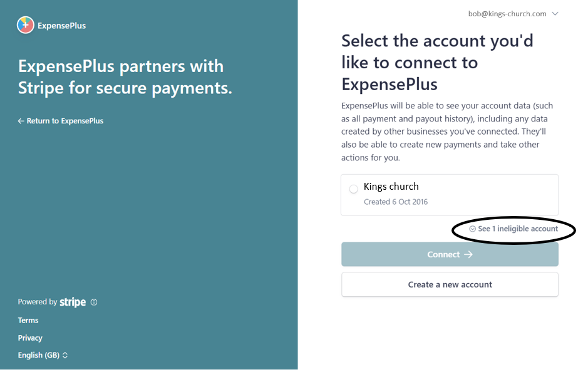Click the Connect button
The height and width of the screenshot is (377, 588).
[x=450, y=255]
